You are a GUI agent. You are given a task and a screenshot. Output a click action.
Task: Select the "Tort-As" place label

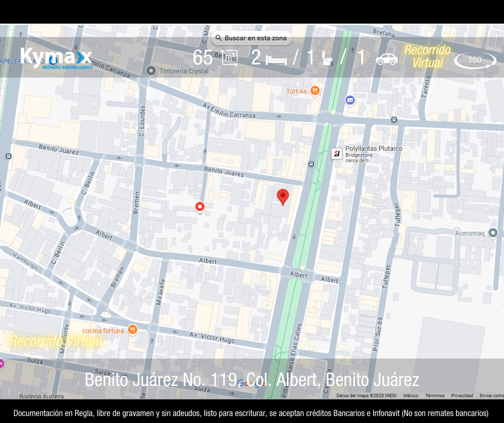pos(297,91)
